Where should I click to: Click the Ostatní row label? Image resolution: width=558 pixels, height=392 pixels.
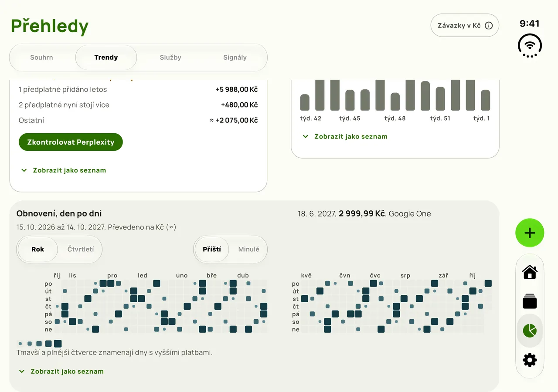point(31,120)
